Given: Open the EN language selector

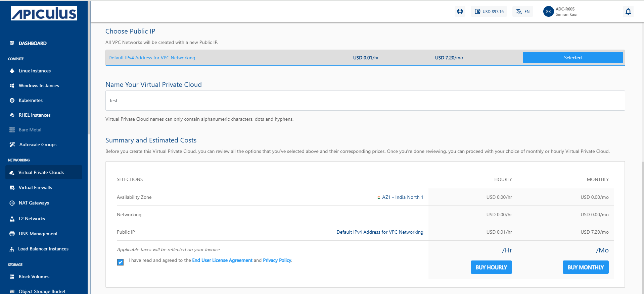Looking at the screenshot, I should [x=523, y=11].
